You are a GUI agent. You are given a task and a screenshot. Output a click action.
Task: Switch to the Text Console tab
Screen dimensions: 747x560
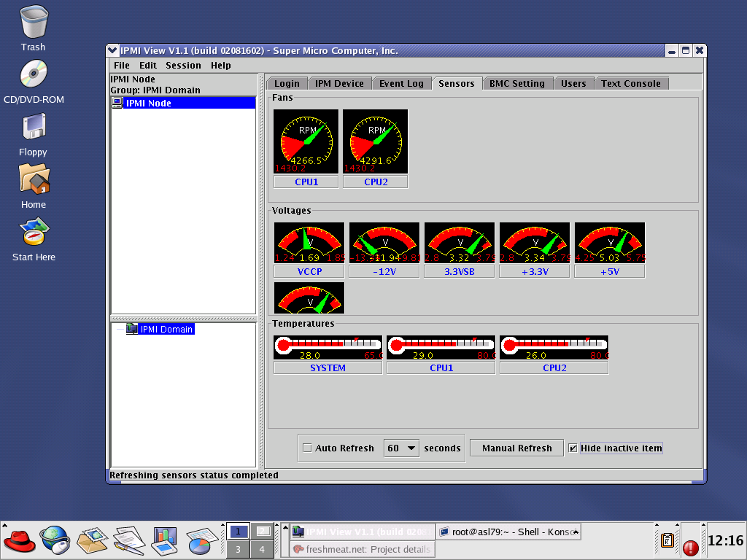pos(631,83)
